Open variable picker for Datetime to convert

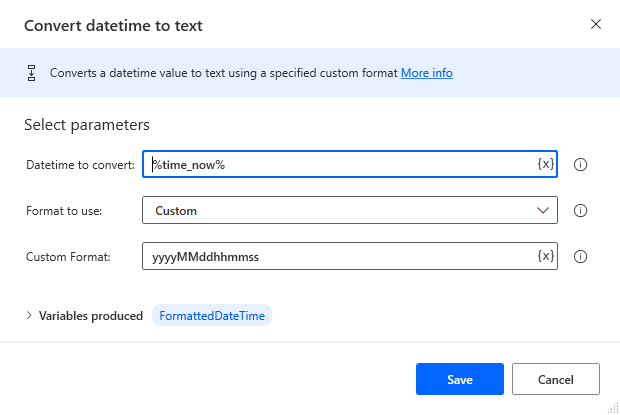coord(545,164)
